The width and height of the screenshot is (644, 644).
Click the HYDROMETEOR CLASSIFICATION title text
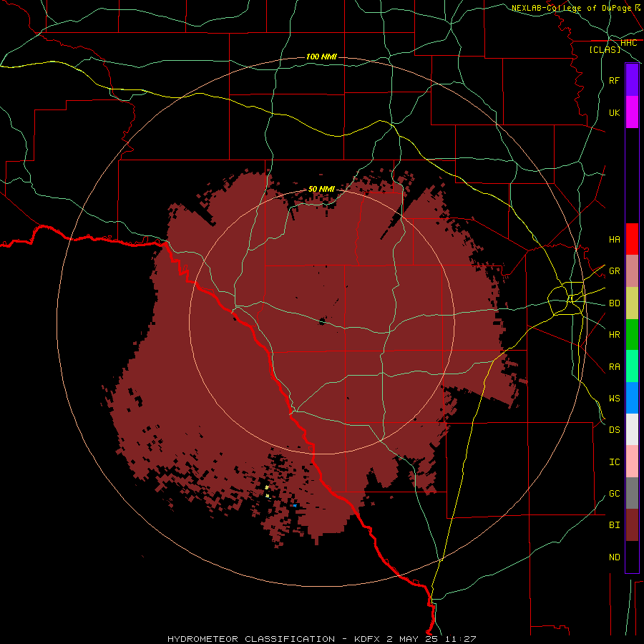click(x=251, y=639)
